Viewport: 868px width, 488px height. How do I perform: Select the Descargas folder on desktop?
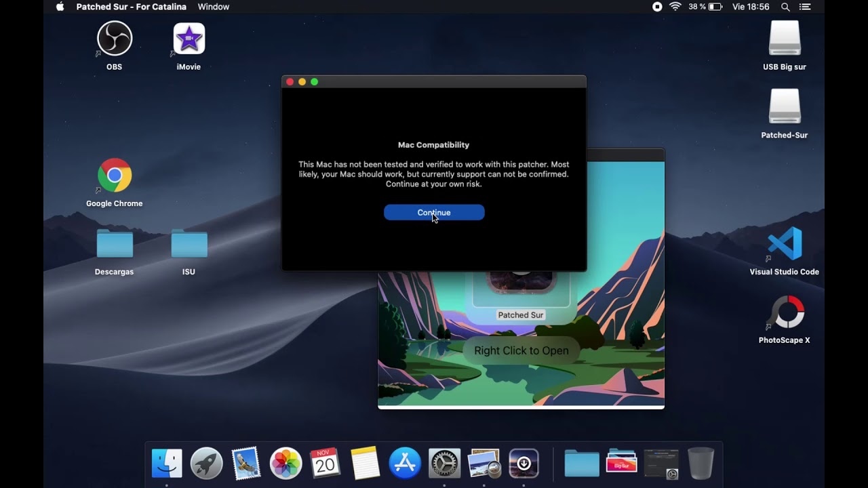click(x=115, y=244)
